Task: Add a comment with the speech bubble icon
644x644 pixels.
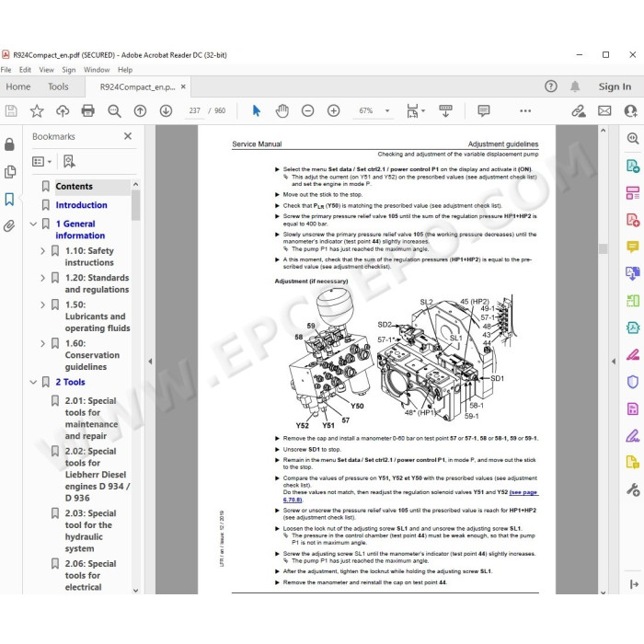Action: pyautogui.click(x=484, y=111)
